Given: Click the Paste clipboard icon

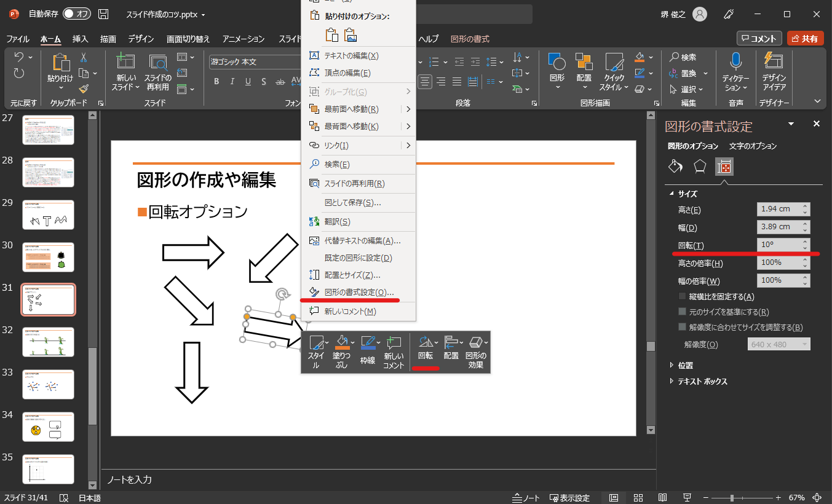Looking at the screenshot, I should click(x=60, y=63).
